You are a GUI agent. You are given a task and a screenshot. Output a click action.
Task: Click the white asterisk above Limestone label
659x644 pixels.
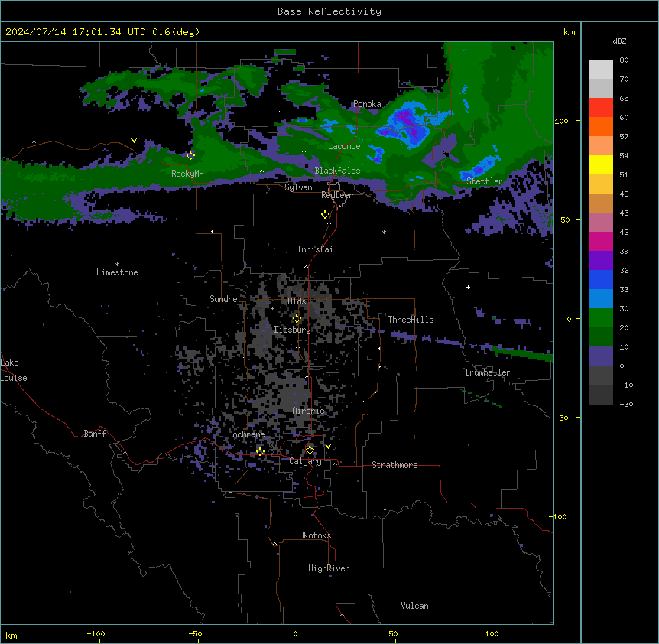tap(117, 265)
